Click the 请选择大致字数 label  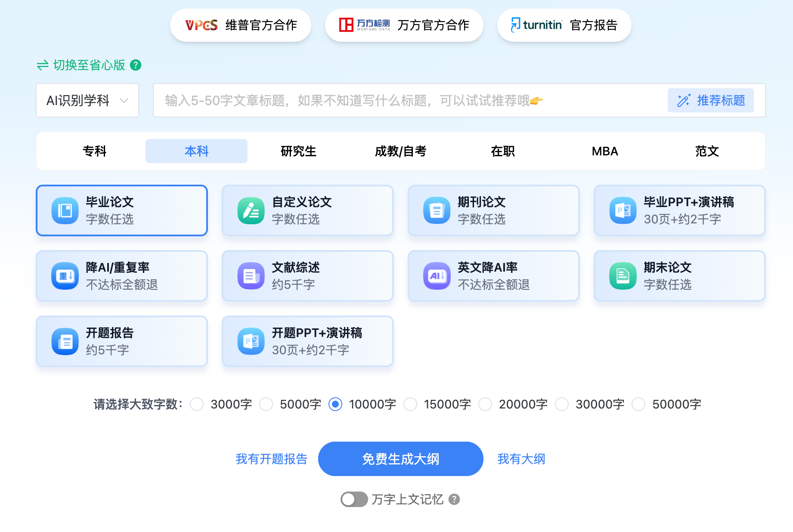[x=138, y=404]
